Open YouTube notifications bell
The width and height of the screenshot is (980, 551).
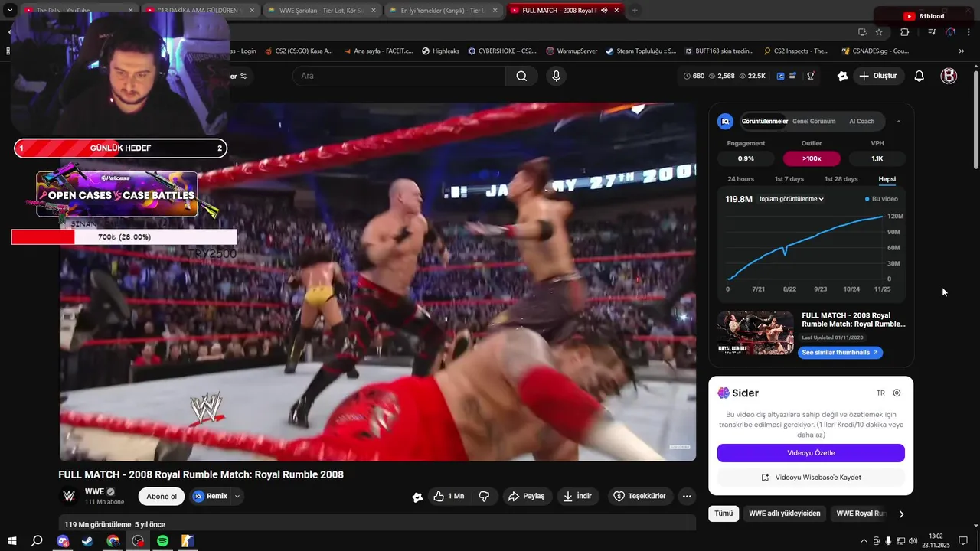pyautogui.click(x=920, y=76)
